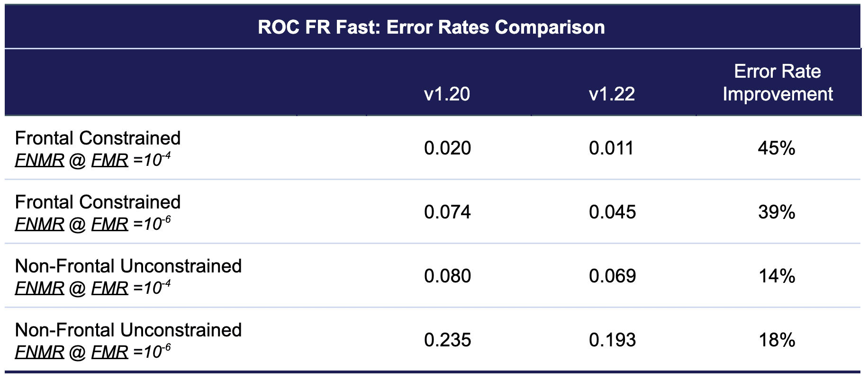Select the 0.069 value cell
Screen dimensions: 868x380
point(612,276)
